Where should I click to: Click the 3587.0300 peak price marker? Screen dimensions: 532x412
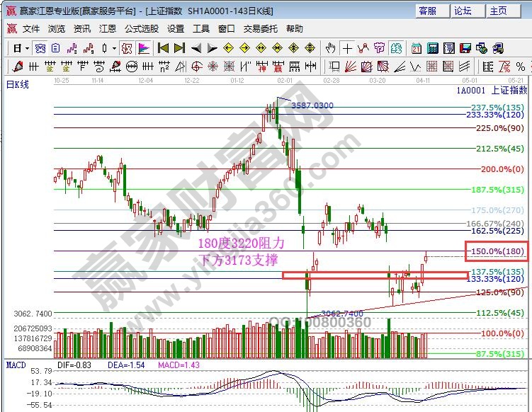(312, 105)
